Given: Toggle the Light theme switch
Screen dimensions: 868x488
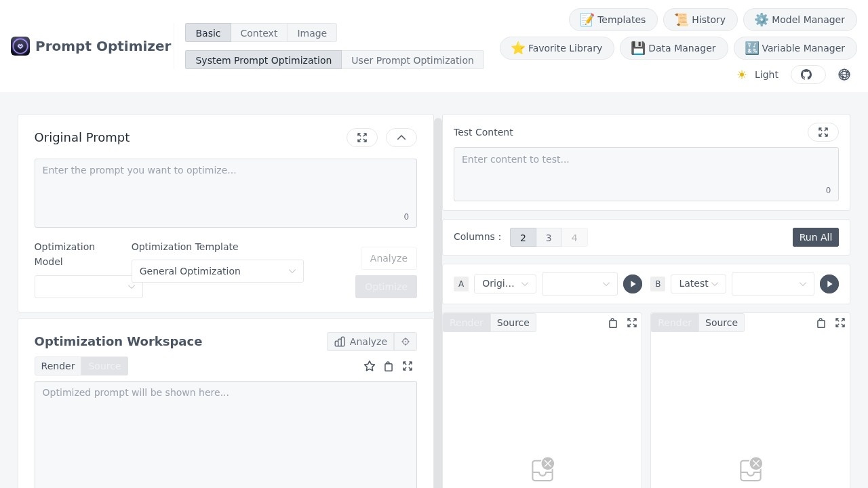Looking at the screenshot, I should tap(757, 75).
